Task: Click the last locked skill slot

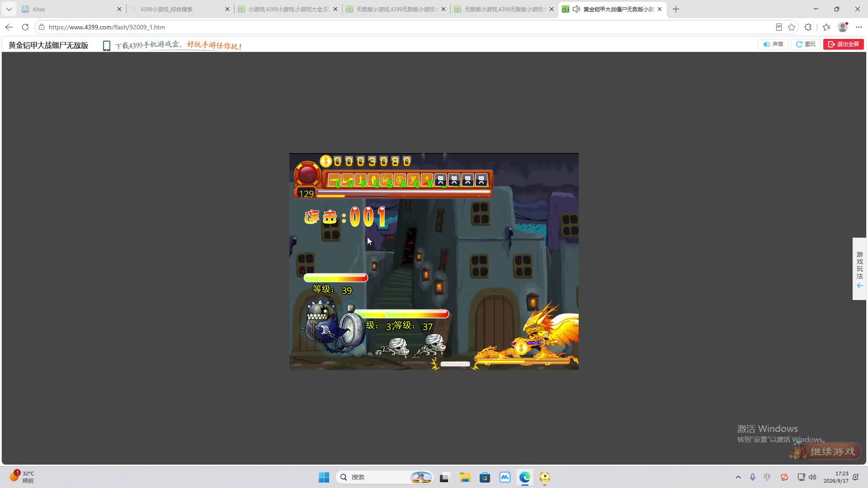Action: [481, 181]
